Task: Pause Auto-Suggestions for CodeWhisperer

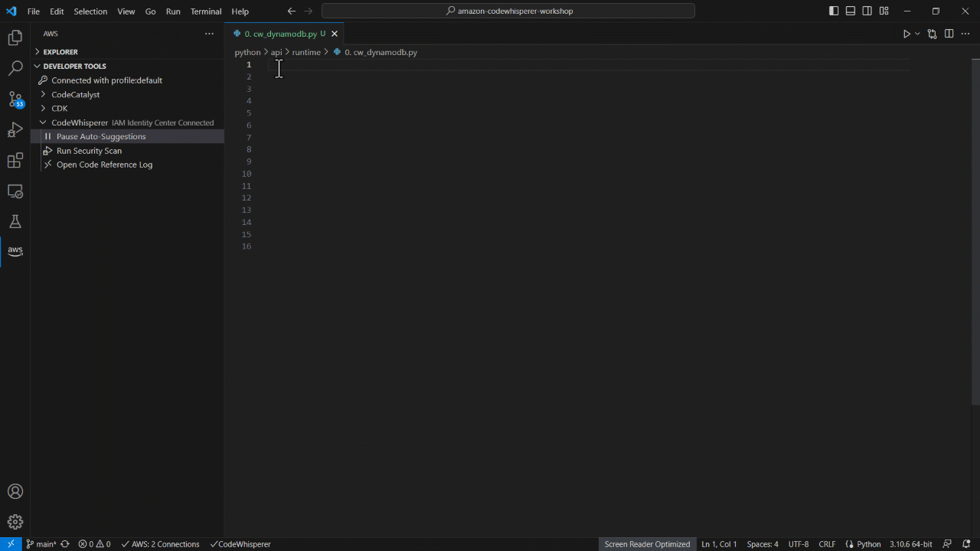Action: click(100, 136)
